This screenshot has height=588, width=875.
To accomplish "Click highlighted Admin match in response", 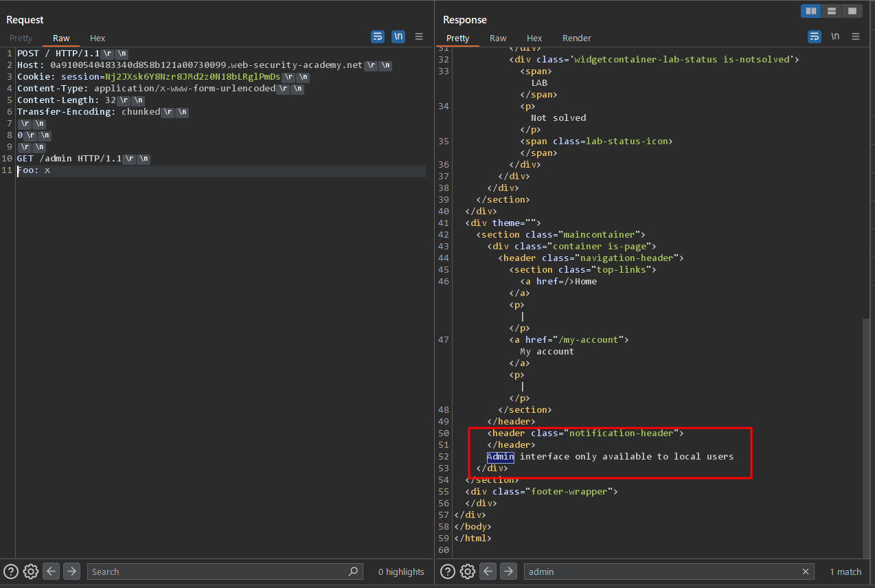I will (x=500, y=456).
